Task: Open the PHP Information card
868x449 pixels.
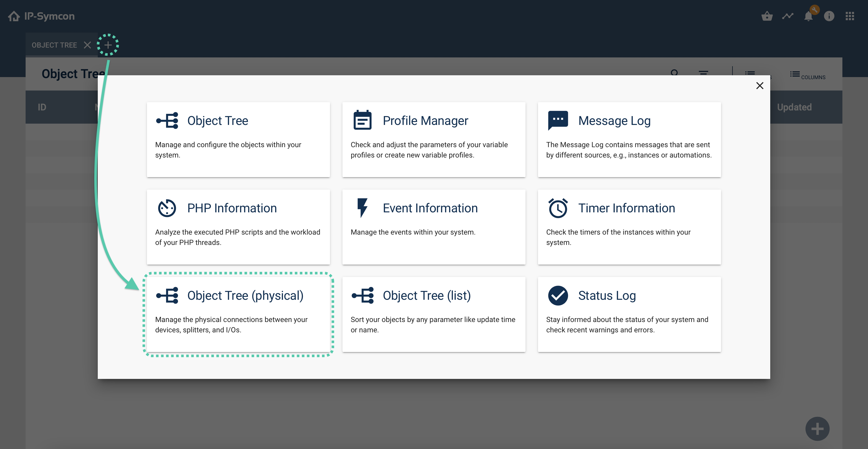Action: click(238, 227)
